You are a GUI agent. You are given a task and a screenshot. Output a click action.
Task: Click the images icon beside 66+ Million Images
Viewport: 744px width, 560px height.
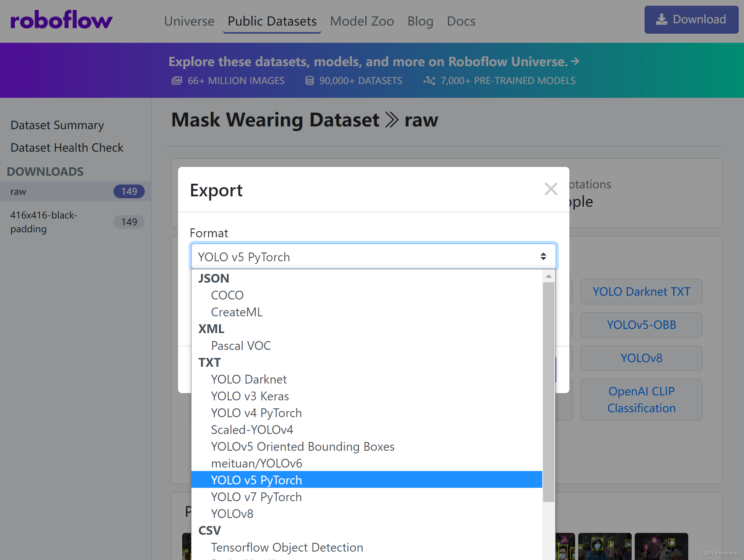(177, 81)
